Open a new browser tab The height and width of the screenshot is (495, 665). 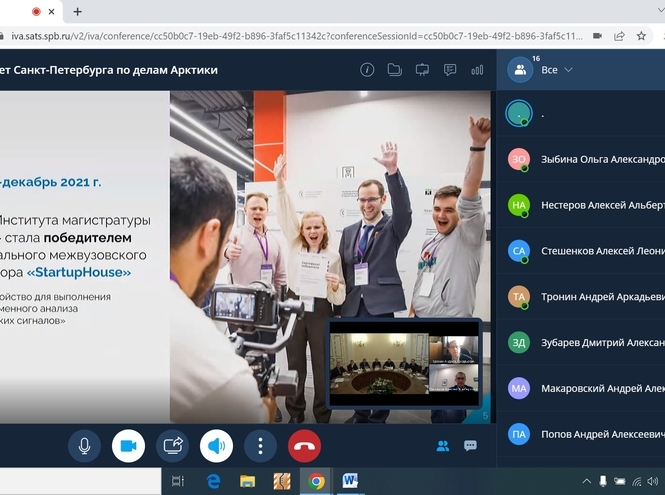[x=78, y=11]
